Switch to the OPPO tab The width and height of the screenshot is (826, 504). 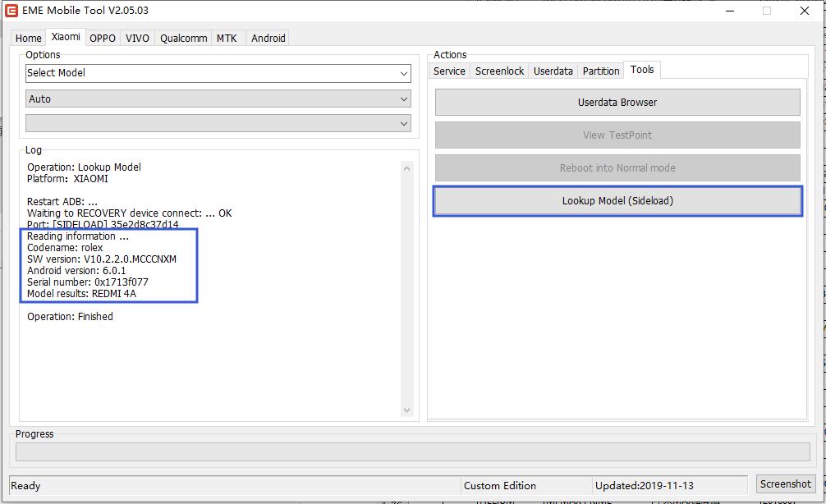103,38
